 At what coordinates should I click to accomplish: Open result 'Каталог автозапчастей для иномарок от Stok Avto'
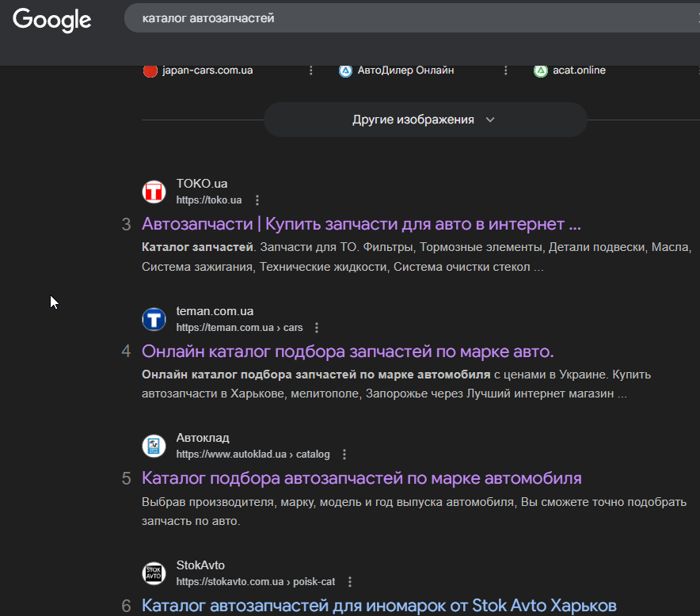tap(379, 606)
